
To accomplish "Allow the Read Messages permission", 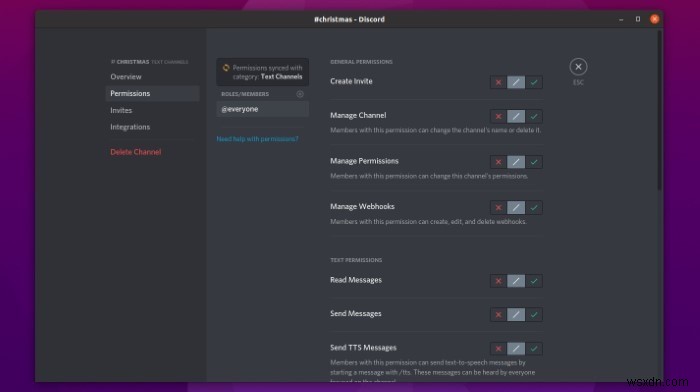I will point(534,281).
